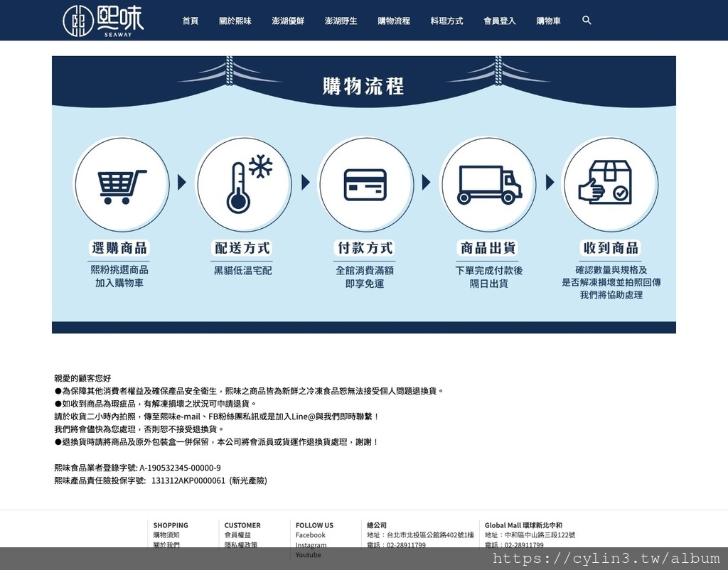
Task: Click 配送方式 step heading
Action: [x=242, y=248]
